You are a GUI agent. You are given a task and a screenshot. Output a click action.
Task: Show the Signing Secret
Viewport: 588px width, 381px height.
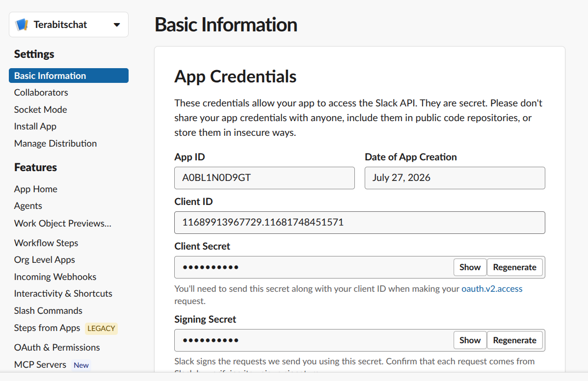tap(470, 340)
